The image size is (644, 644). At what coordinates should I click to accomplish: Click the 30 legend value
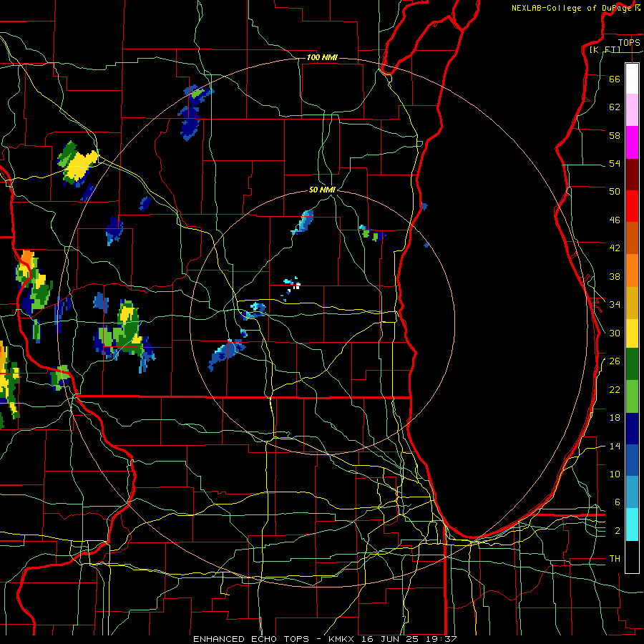[x=615, y=333]
